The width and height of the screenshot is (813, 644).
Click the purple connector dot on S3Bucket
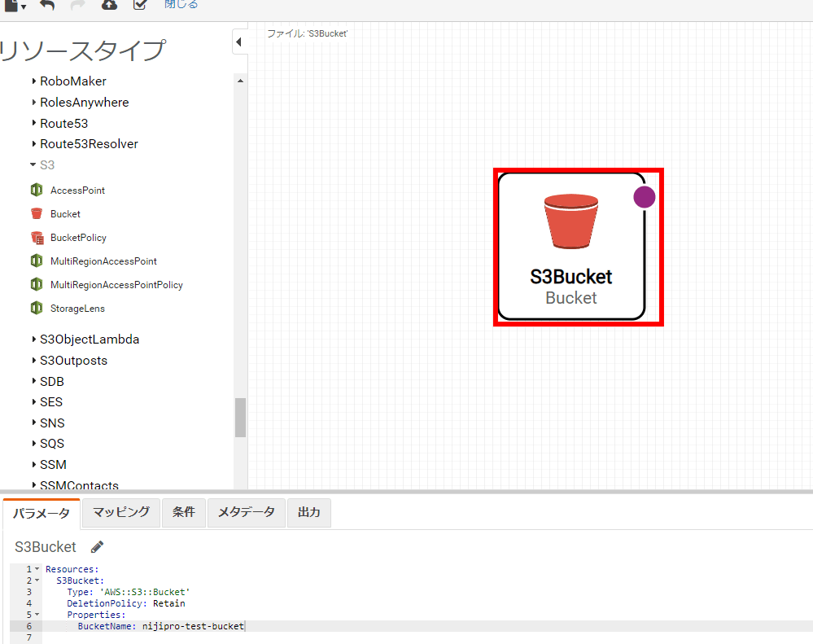pos(645,197)
